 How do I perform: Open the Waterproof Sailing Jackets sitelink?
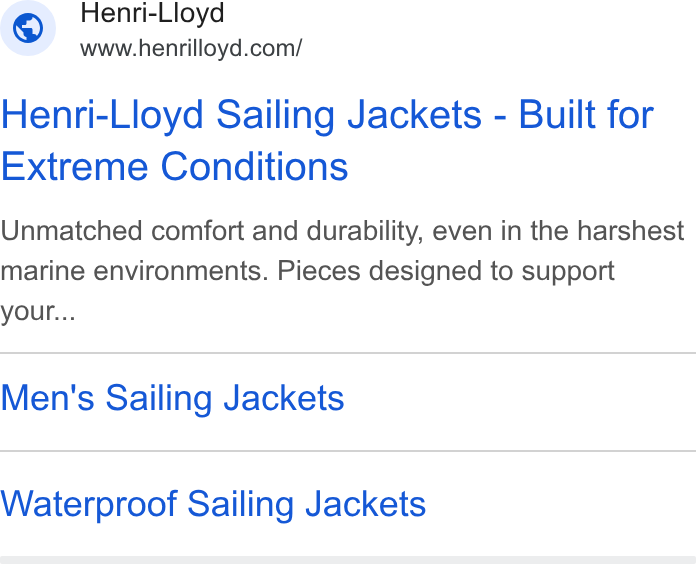pos(213,504)
